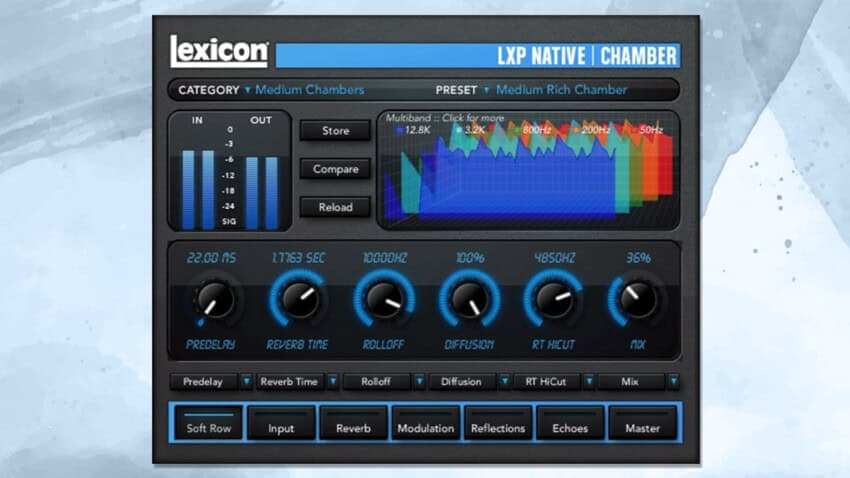Expand the Reverb Time assignment dropdown arrow
The width and height of the screenshot is (850, 478).
tap(333, 382)
